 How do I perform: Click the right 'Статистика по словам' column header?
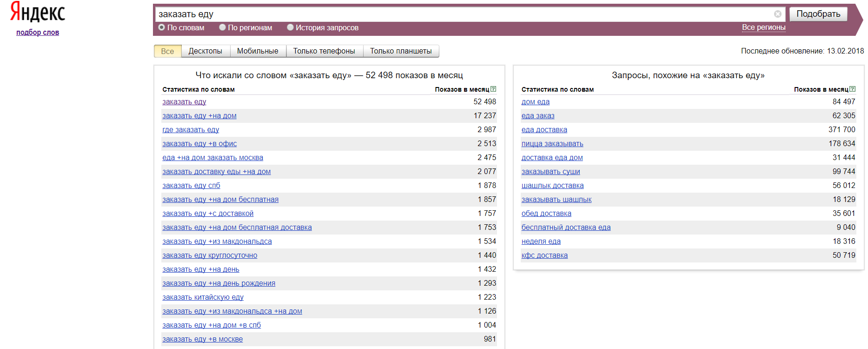[x=557, y=89]
